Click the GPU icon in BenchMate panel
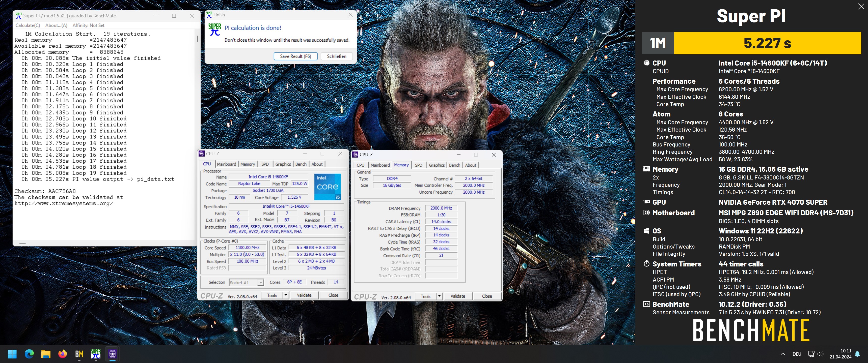This screenshot has height=363, width=868. [x=646, y=202]
